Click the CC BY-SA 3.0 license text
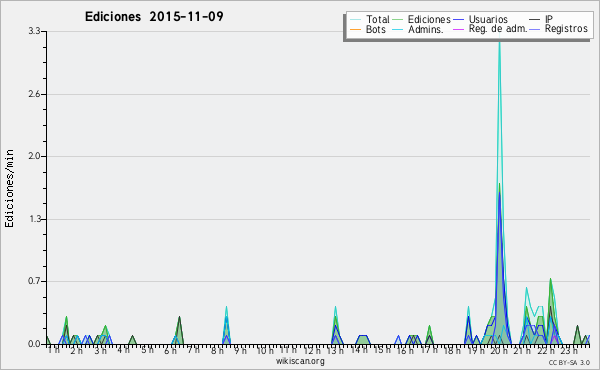 (x=569, y=363)
